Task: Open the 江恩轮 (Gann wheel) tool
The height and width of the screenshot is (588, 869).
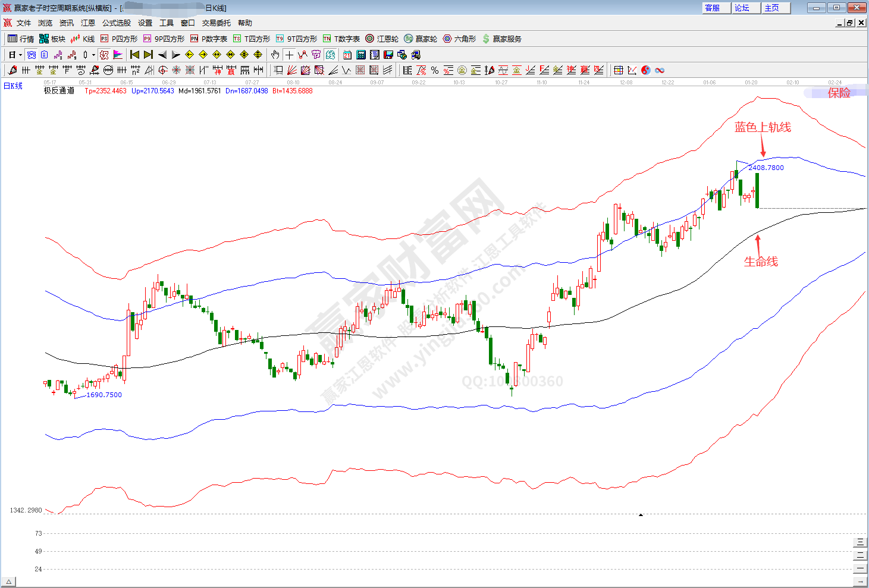Action: tap(382, 39)
